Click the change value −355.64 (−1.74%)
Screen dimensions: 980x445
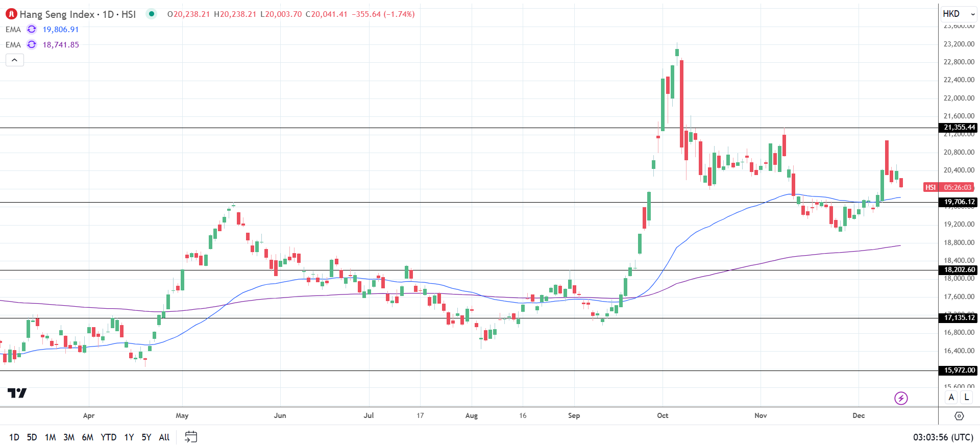click(x=383, y=14)
